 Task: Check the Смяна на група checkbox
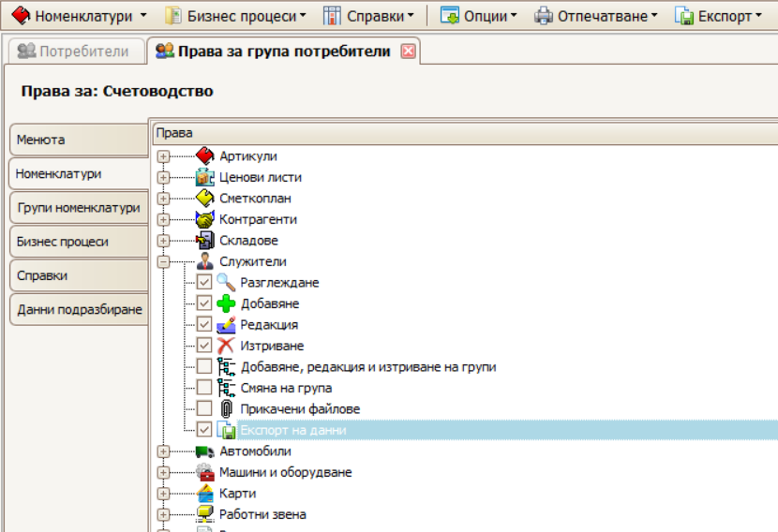point(204,388)
